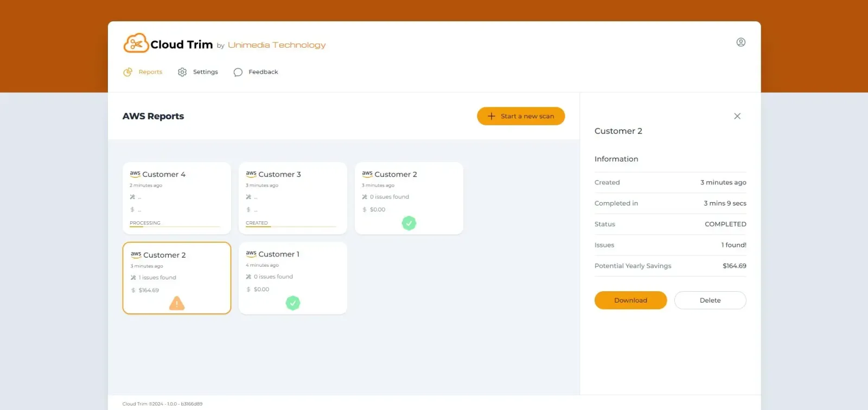Close the Customer 2 details panel
The width and height of the screenshot is (868, 410).
coord(737,116)
